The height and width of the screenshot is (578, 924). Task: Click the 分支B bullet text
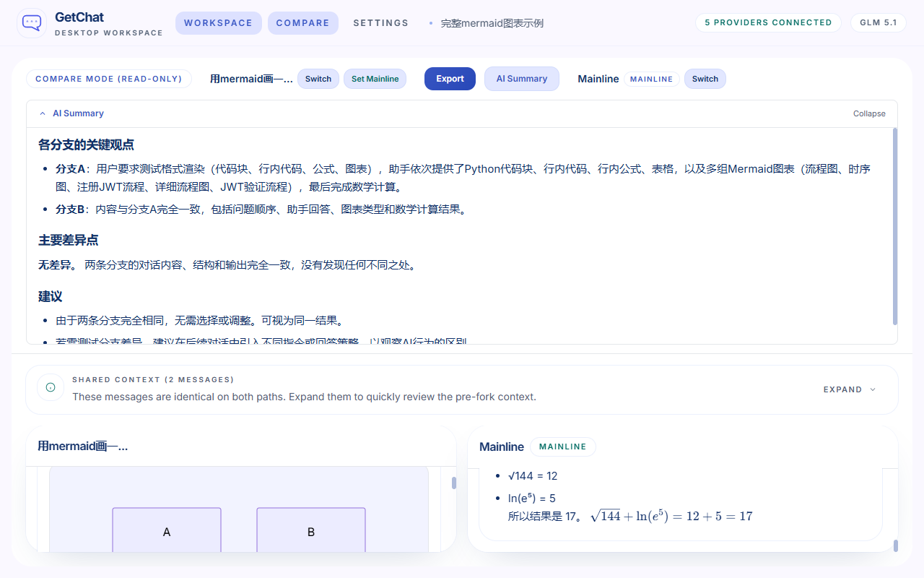coord(261,210)
